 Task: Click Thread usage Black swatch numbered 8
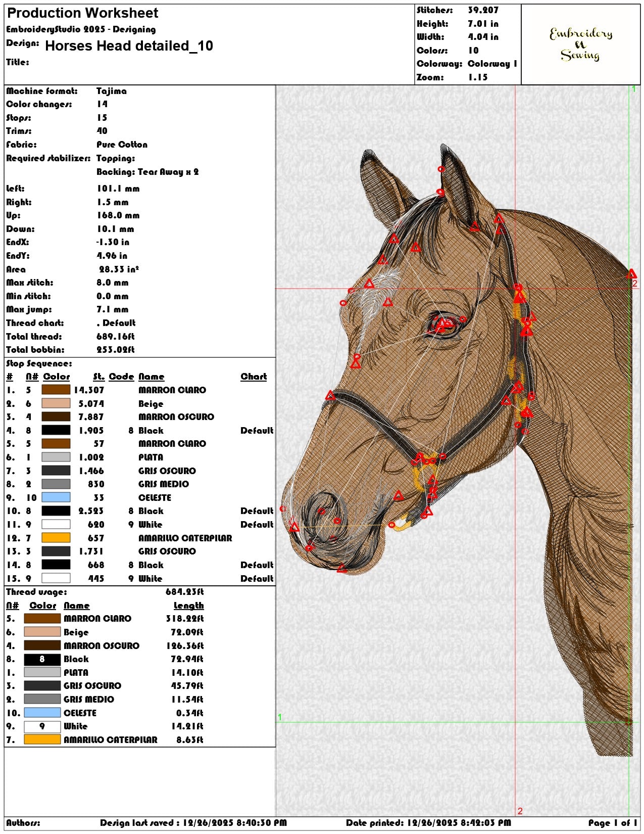[x=42, y=659]
